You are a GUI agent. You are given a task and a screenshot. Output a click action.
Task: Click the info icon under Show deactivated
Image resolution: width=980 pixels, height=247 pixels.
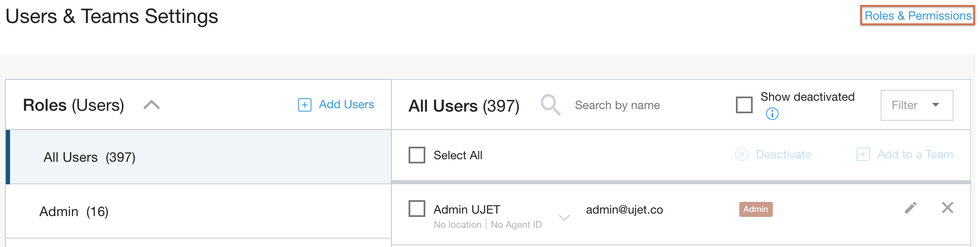[772, 113]
